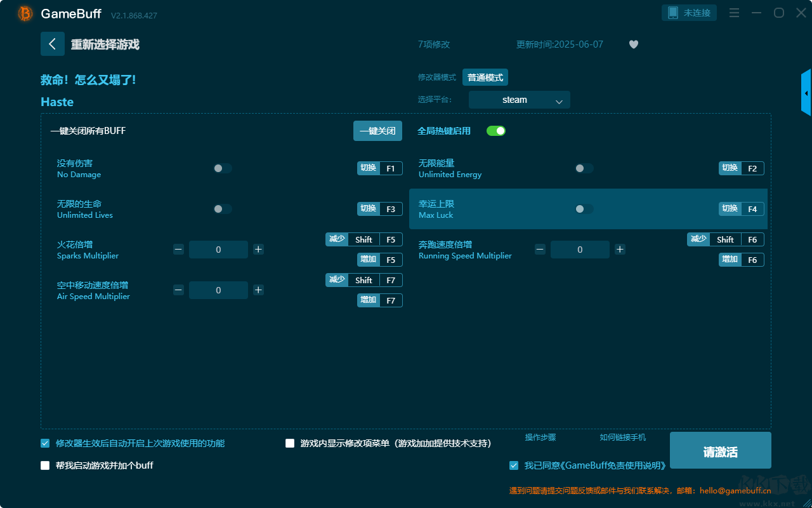Open the steam platform dropdown
Viewport: 812px width, 508px height.
click(520, 100)
